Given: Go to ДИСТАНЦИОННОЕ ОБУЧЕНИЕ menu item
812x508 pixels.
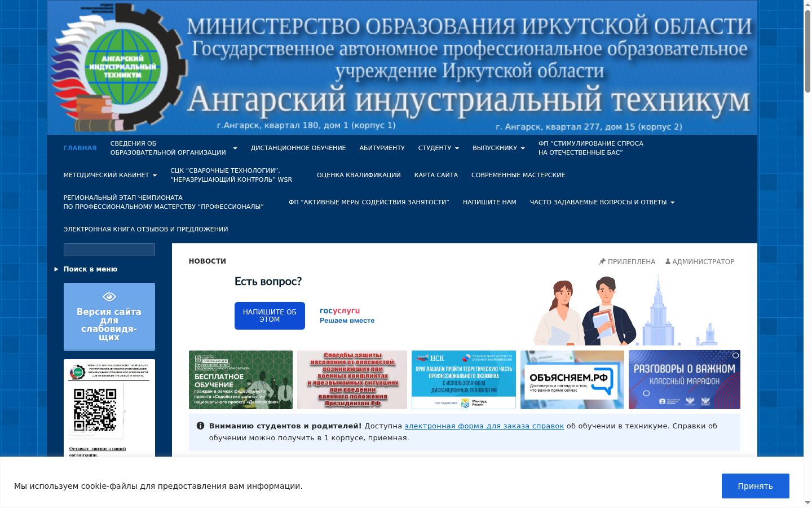Looking at the screenshot, I should (x=298, y=148).
